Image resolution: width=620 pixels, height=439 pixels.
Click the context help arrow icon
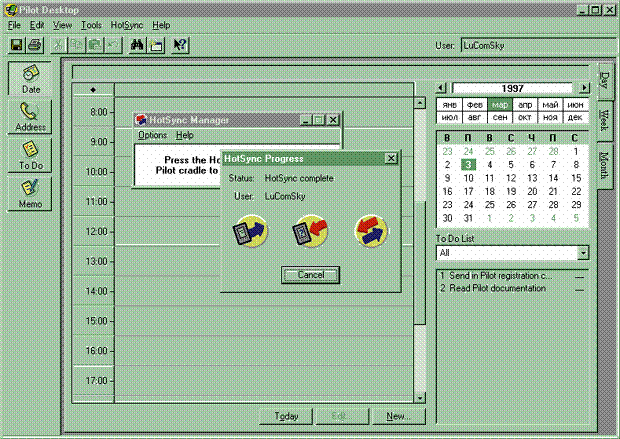tap(180, 45)
